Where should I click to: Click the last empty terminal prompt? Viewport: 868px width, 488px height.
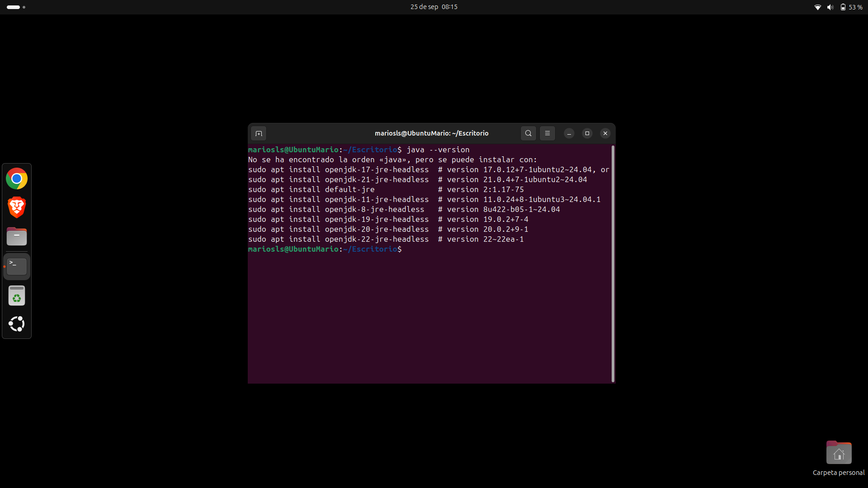point(325,249)
